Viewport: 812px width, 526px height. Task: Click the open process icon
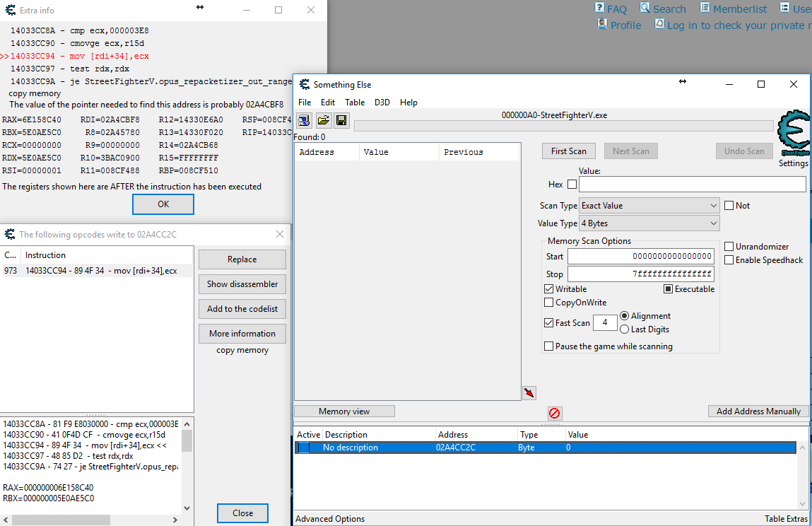[x=305, y=121]
